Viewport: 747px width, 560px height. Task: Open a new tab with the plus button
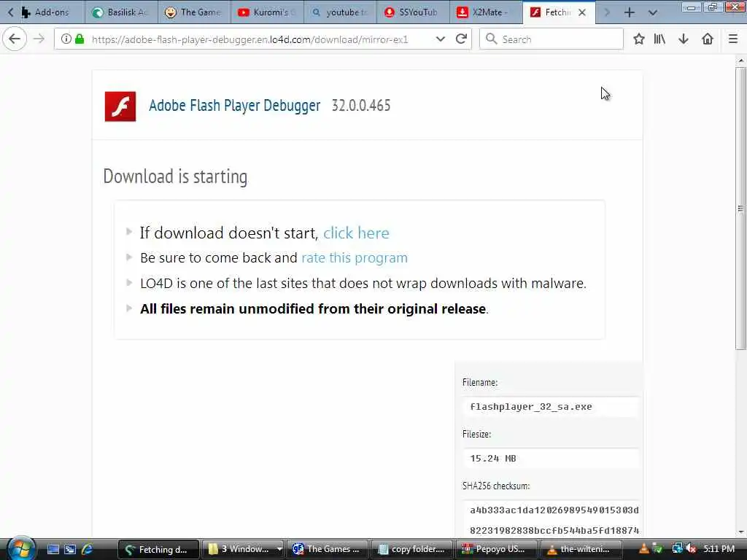pos(630,12)
